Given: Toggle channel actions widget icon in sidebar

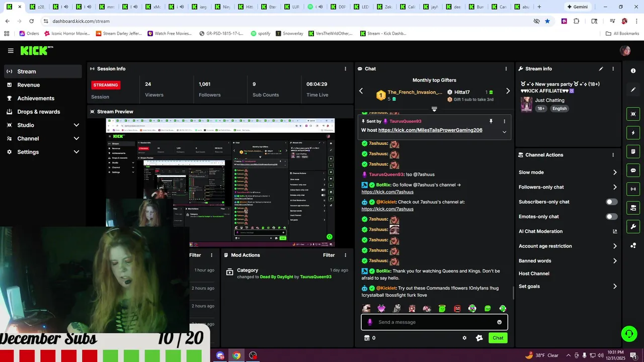Looking at the screenshot, I should tap(633, 208).
